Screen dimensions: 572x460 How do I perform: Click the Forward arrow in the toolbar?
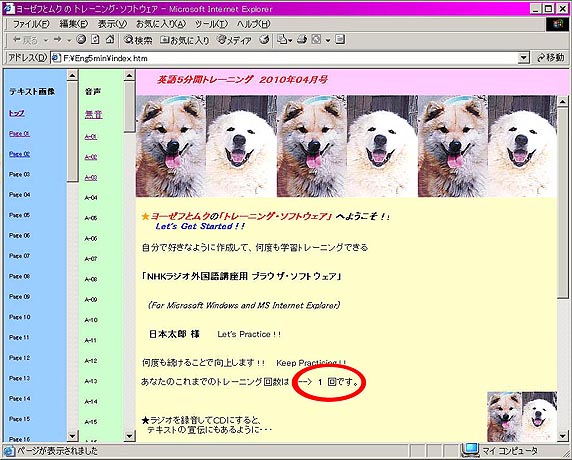tap(57, 39)
